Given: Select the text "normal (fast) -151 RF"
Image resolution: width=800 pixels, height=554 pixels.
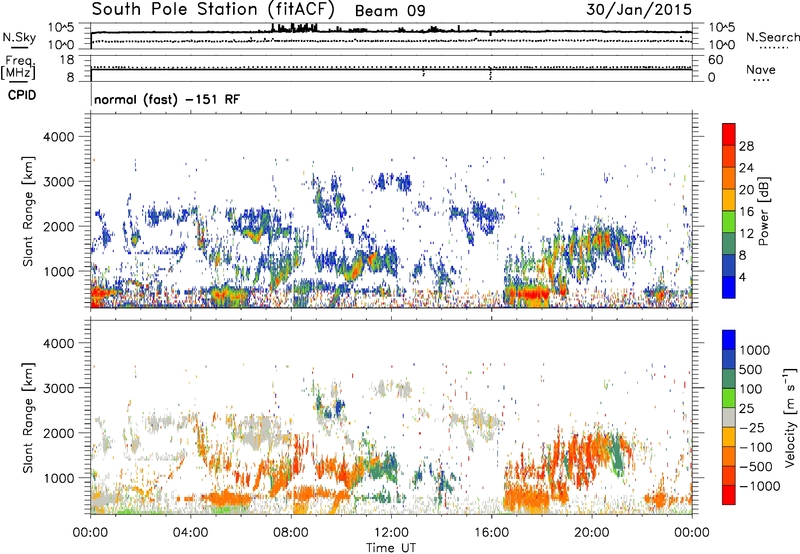Looking at the screenshot, I should [x=167, y=99].
